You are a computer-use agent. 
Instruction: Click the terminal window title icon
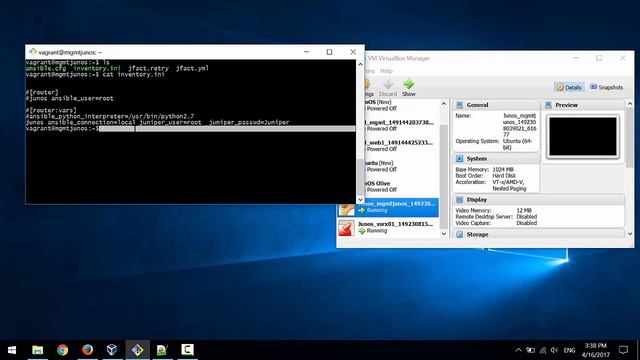click(x=33, y=52)
